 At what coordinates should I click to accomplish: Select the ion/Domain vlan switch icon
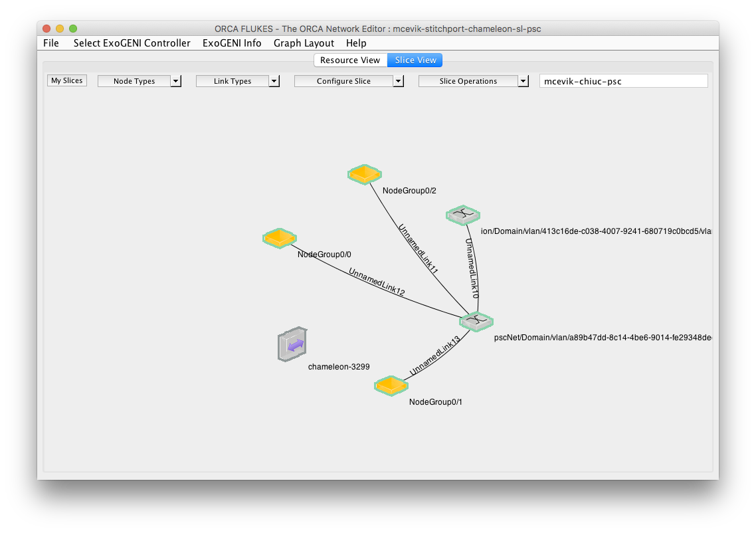(463, 215)
